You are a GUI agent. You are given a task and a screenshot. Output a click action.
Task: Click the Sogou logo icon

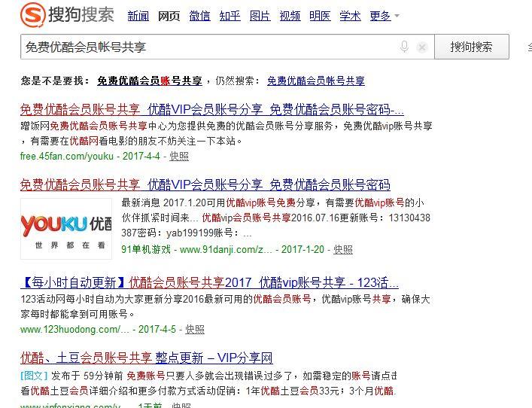(32, 15)
